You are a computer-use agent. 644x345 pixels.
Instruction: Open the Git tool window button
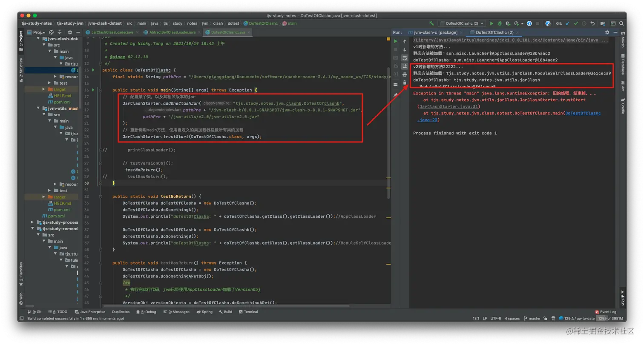coord(34,312)
